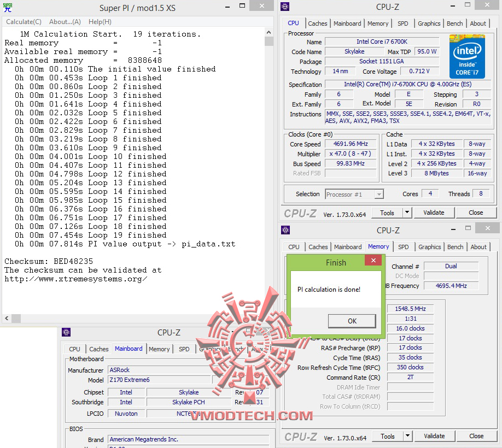Confirm the Finish dialog with OK
The width and height of the screenshot is (502, 448).
tap(352, 321)
